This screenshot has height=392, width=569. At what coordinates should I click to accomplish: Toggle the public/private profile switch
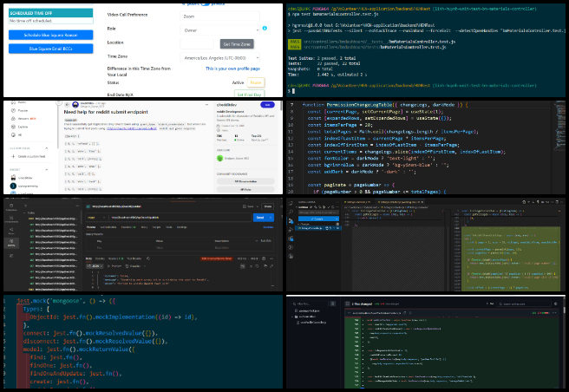(206, 4)
